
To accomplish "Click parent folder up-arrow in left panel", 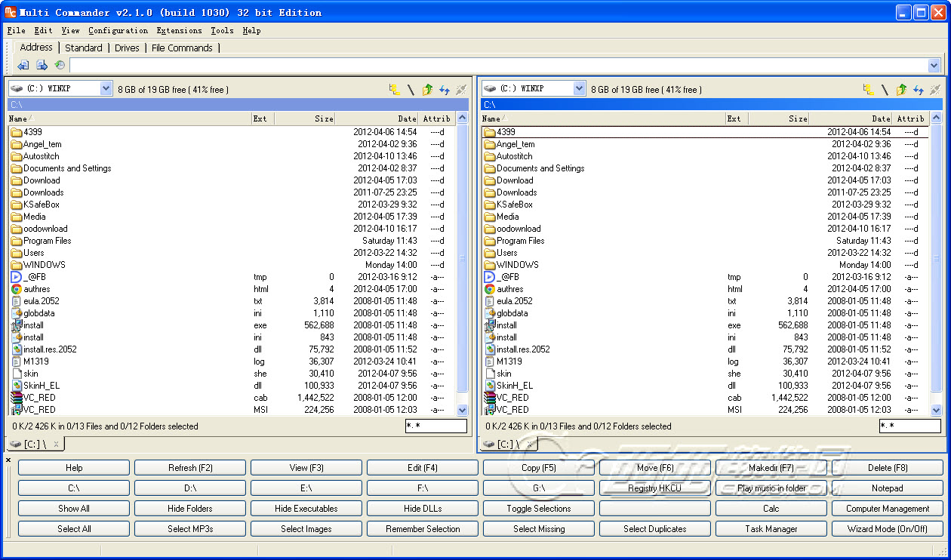I will 427,89.
